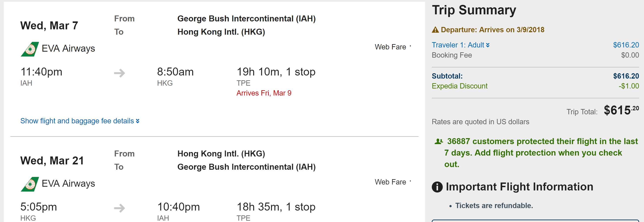
Task: Click the Arrives Fri, Mar 9 notice
Action: pyautogui.click(x=264, y=93)
